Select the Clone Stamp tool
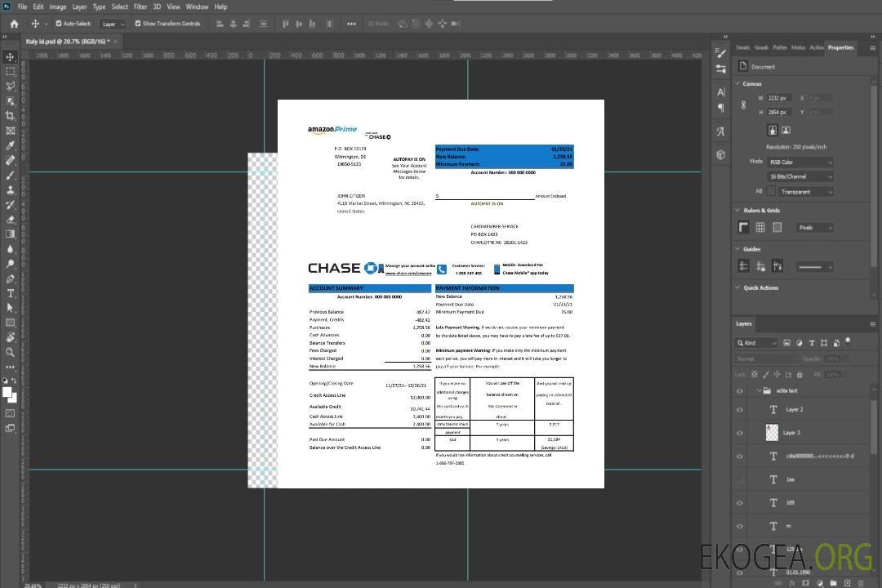 [10, 189]
